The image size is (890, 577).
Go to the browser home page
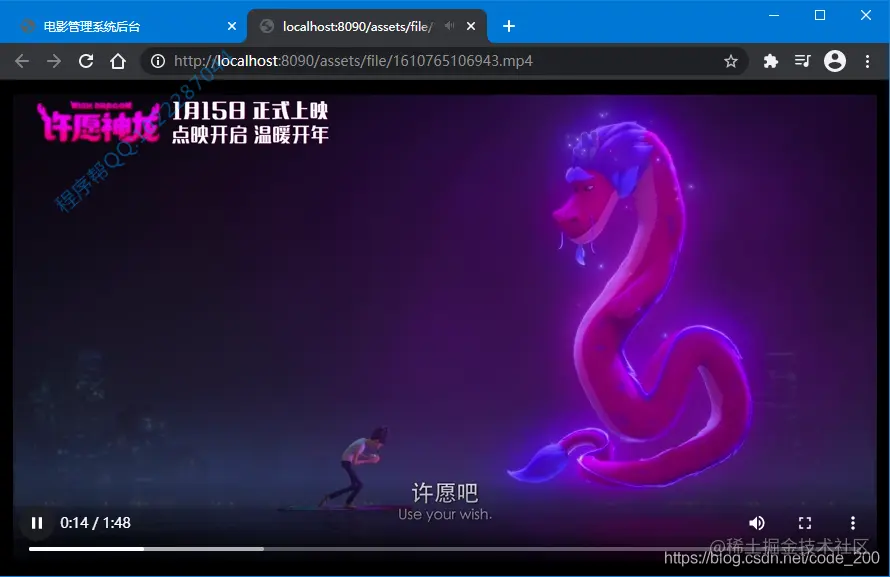coord(118,61)
